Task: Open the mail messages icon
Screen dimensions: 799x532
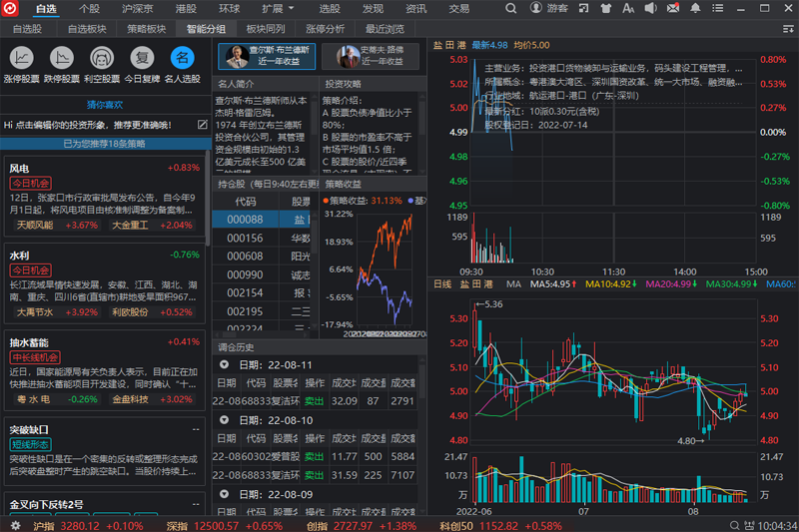Action: click(673, 8)
